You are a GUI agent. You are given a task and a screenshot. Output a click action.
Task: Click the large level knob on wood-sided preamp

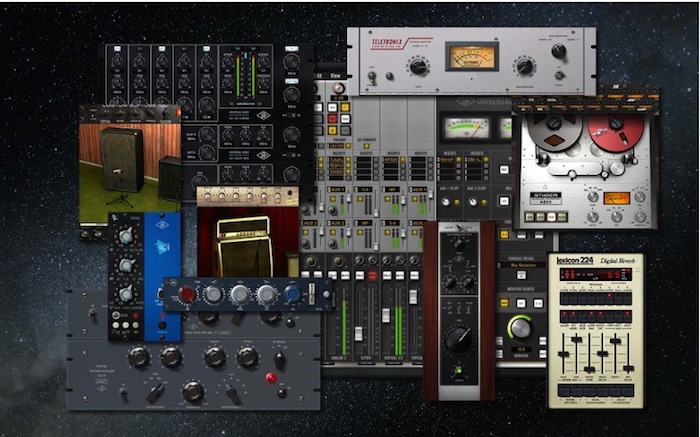point(458,340)
